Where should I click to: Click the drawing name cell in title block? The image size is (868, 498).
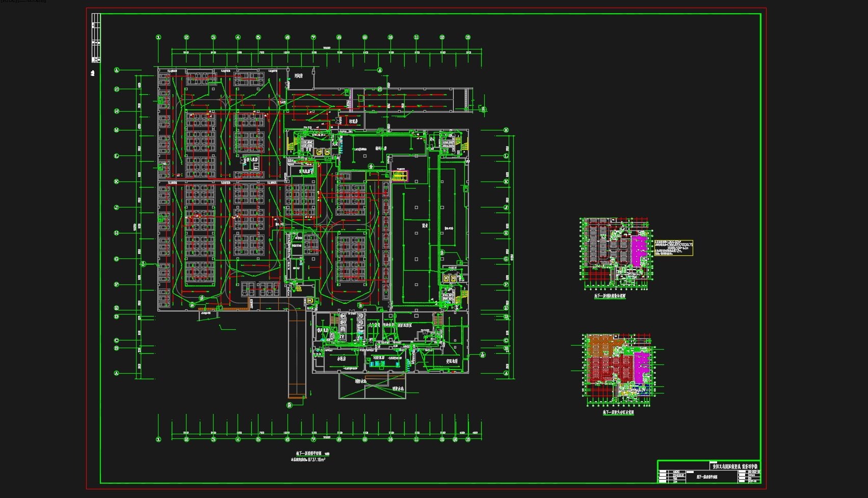[707, 478]
